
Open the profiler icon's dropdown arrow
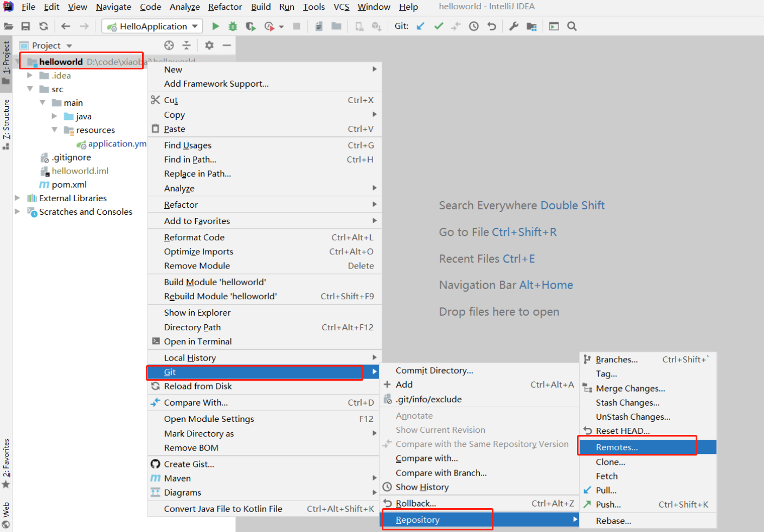pos(281,27)
